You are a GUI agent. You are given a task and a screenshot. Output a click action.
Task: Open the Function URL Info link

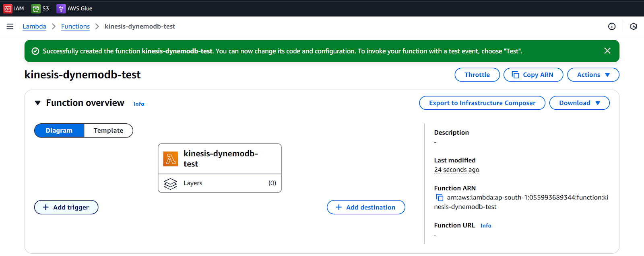click(x=486, y=226)
